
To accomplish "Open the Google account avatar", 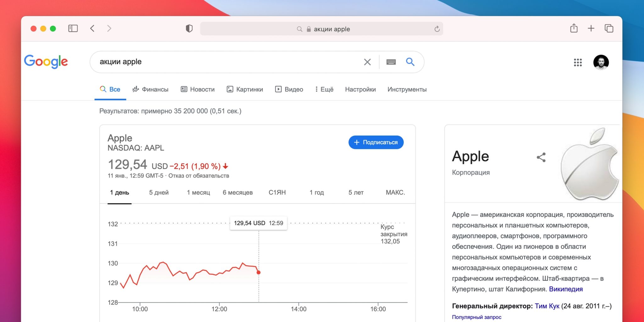I will point(601,62).
